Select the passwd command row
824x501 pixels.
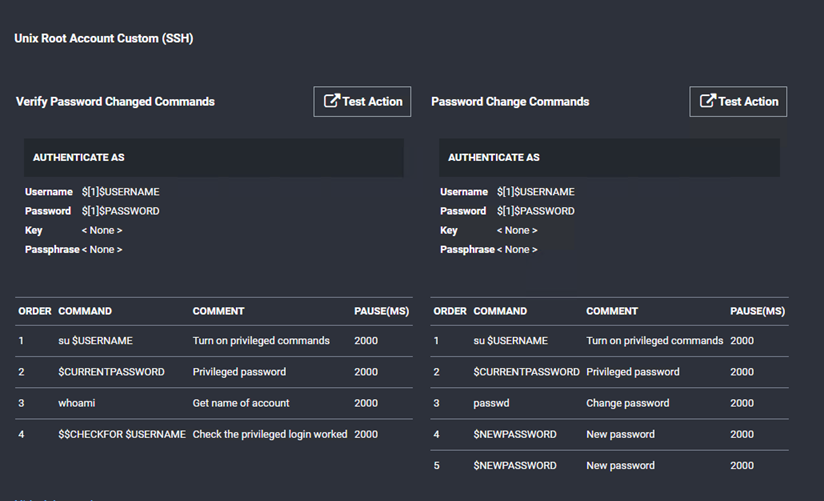(x=491, y=403)
